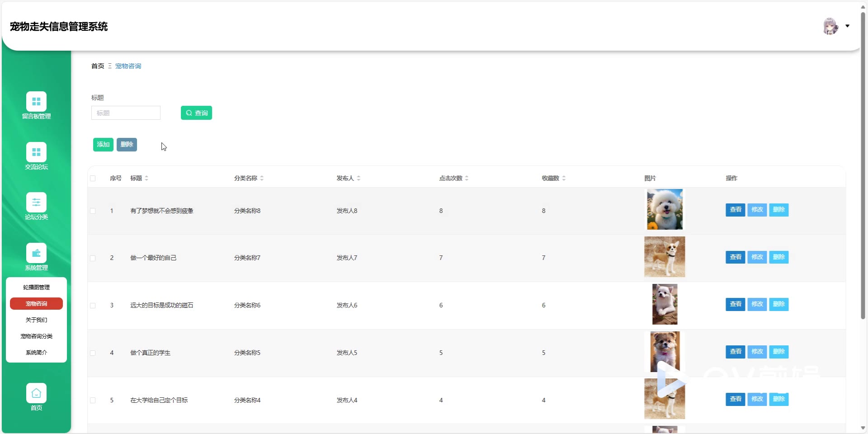
Task: Sort table by 标题 column arrows
Action: pyautogui.click(x=146, y=179)
